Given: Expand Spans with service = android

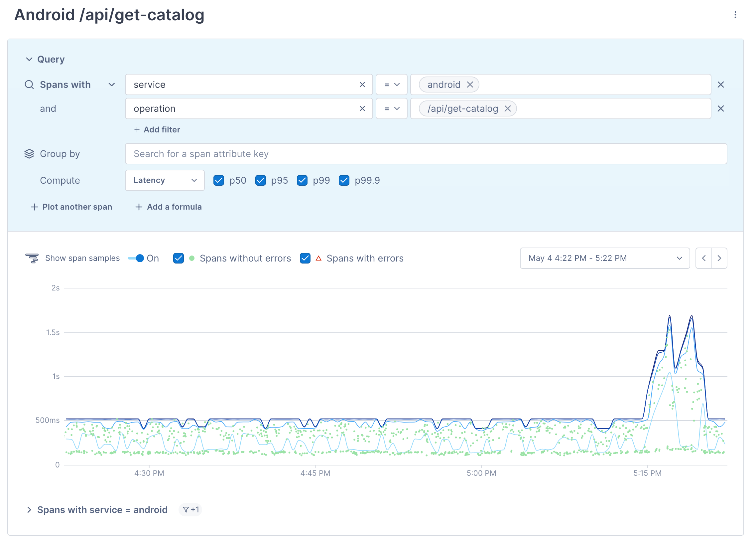Looking at the screenshot, I should point(29,510).
